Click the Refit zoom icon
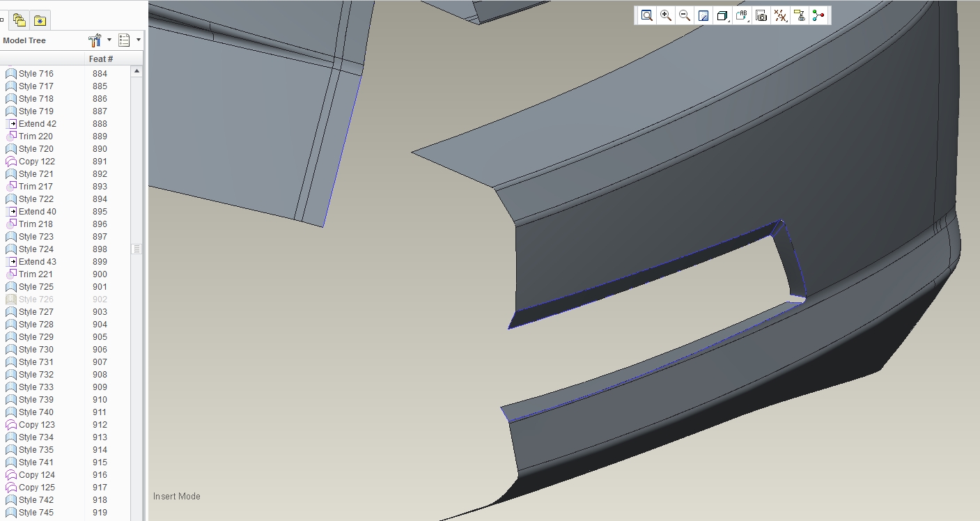980x521 pixels. [647, 15]
